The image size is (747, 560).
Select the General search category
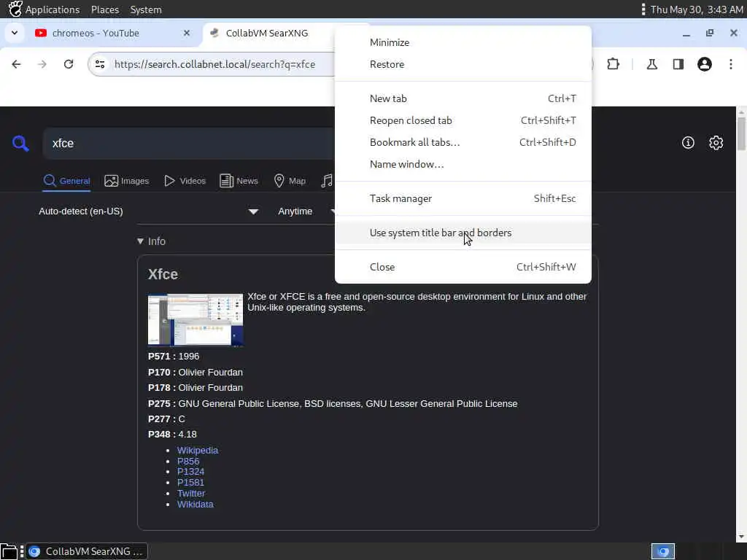coord(66,181)
